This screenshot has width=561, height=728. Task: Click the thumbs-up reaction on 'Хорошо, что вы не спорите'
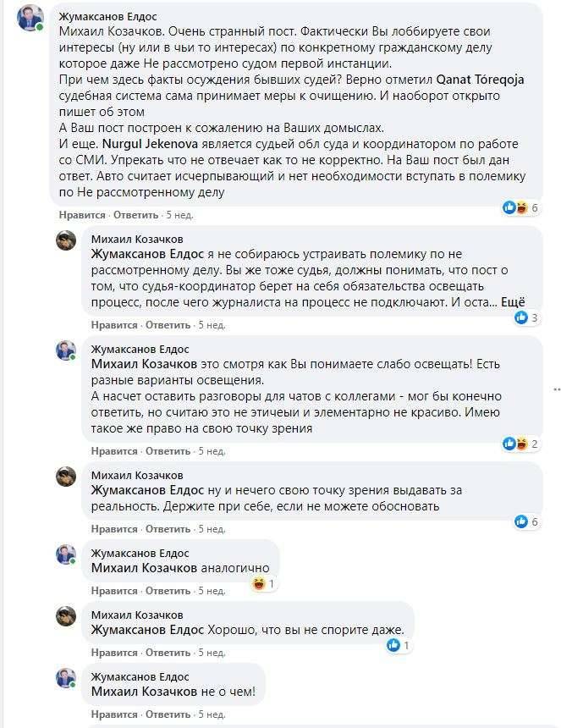pyautogui.click(x=393, y=645)
